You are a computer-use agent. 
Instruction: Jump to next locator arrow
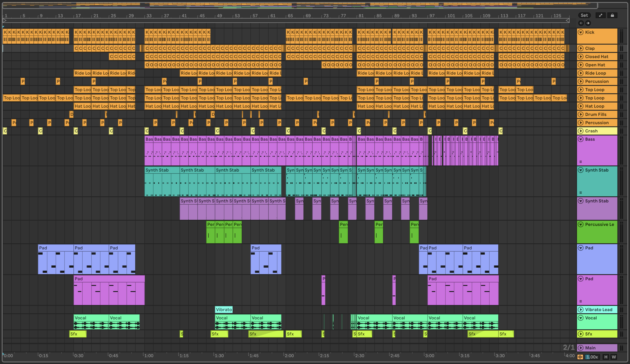click(588, 23)
